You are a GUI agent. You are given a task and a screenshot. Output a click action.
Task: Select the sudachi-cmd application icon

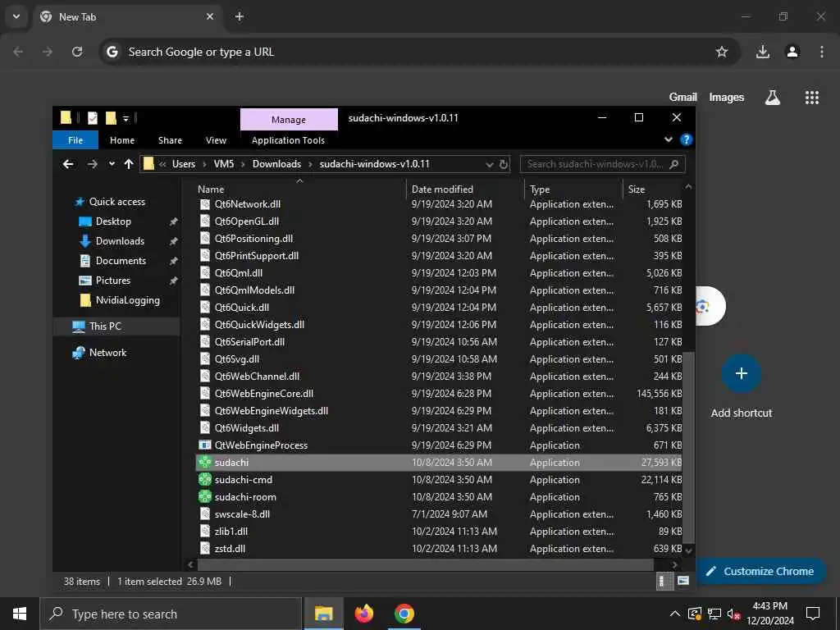(x=204, y=479)
